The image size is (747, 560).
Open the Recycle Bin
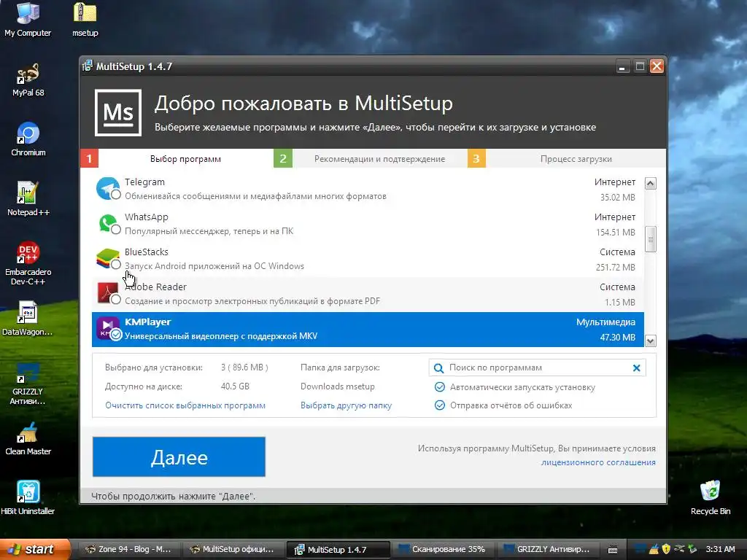pyautogui.click(x=711, y=497)
